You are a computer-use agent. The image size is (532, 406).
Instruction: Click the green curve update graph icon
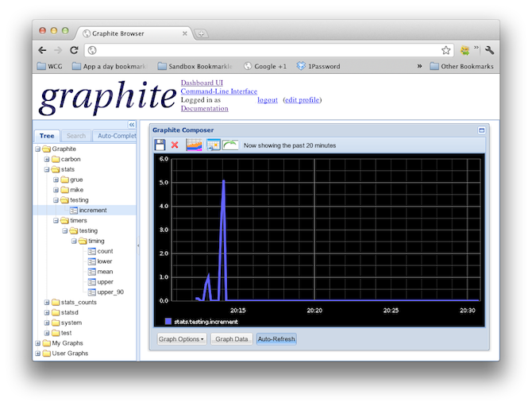[x=230, y=145]
